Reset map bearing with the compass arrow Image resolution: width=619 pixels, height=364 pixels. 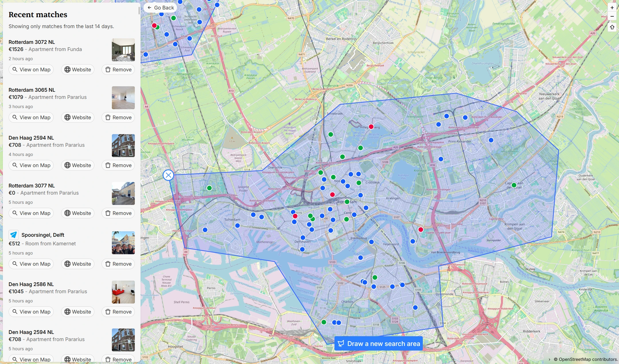(x=612, y=27)
